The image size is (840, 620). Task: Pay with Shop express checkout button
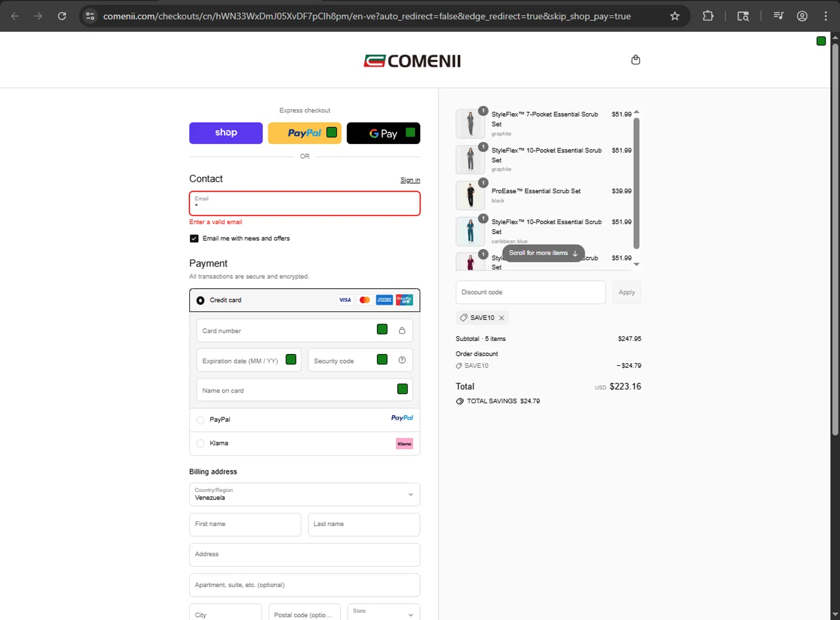[226, 133]
